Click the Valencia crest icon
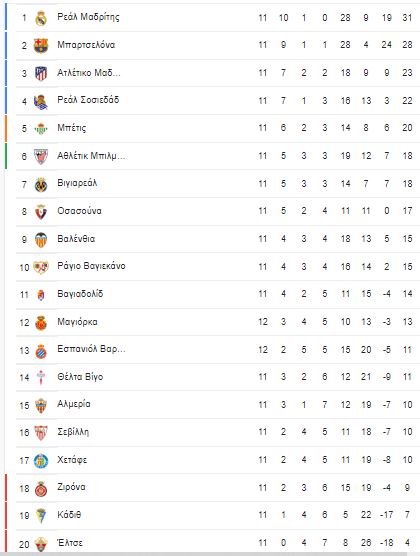Image resolution: width=420 pixels, height=556 pixels. pyautogui.click(x=41, y=240)
